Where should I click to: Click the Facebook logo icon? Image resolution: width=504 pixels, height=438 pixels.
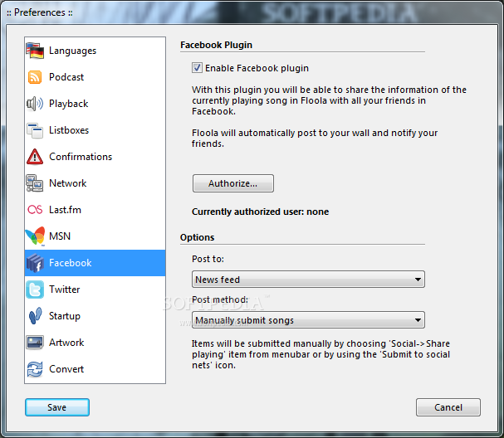[35, 263]
